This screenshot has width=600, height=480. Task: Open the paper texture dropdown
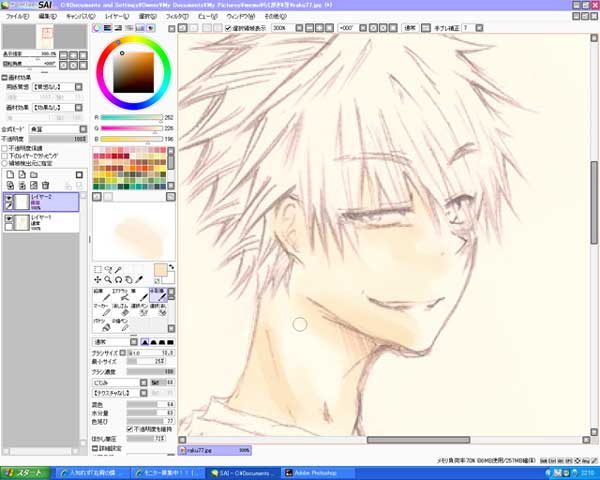point(57,87)
